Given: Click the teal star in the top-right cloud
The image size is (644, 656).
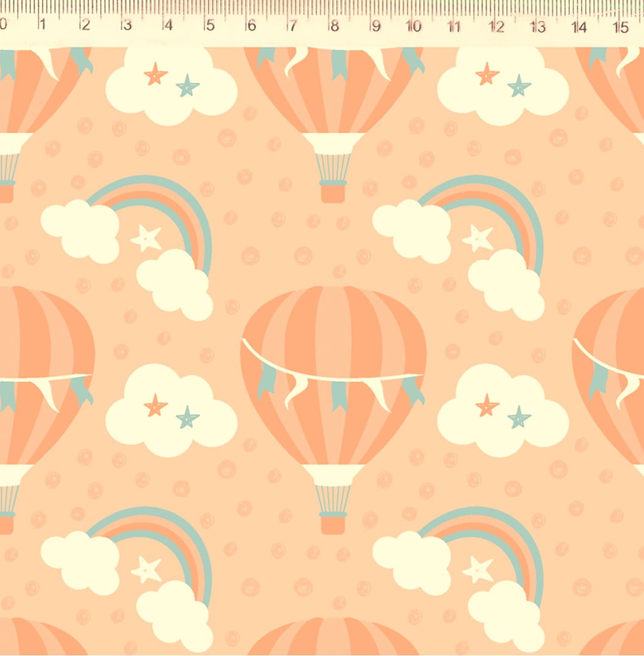Looking at the screenshot, I should tap(519, 86).
